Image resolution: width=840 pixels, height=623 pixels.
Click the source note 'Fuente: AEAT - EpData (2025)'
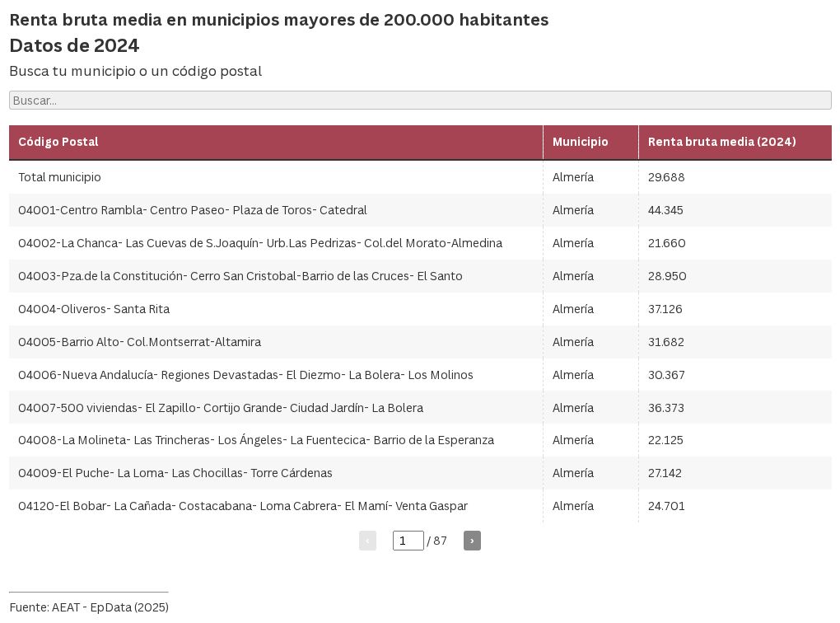(89, 607)
